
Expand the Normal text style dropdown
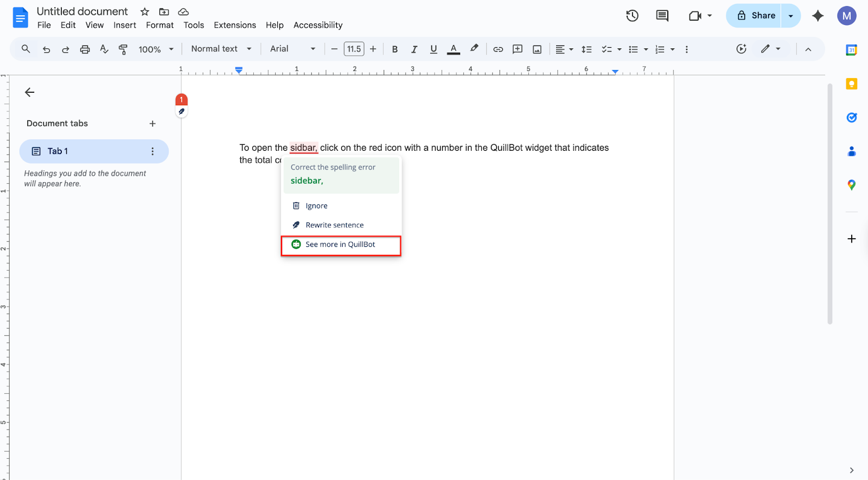pos(221,49)
